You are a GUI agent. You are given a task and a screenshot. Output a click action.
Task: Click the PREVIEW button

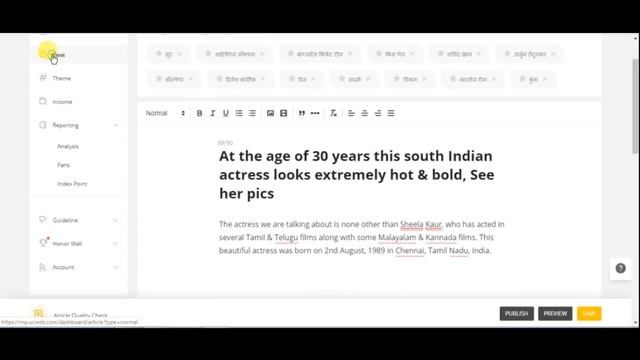[555, 313]
